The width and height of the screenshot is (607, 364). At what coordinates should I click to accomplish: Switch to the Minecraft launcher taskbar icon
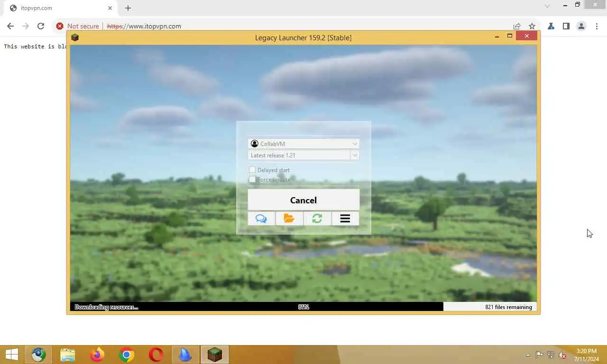215,355
